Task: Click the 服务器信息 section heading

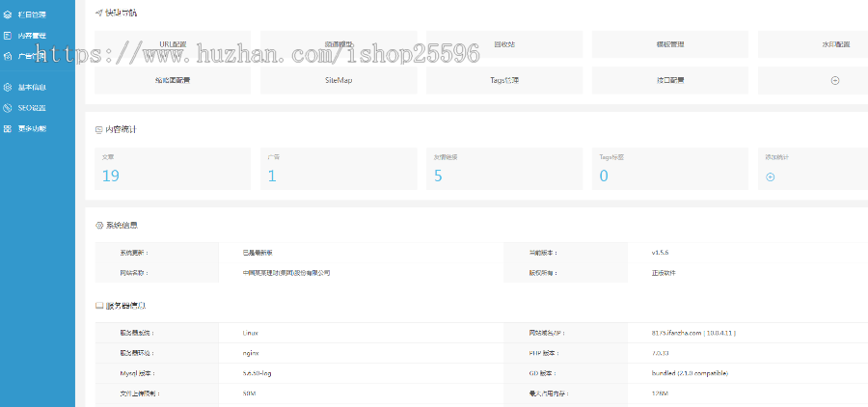Action: [125, 306]
